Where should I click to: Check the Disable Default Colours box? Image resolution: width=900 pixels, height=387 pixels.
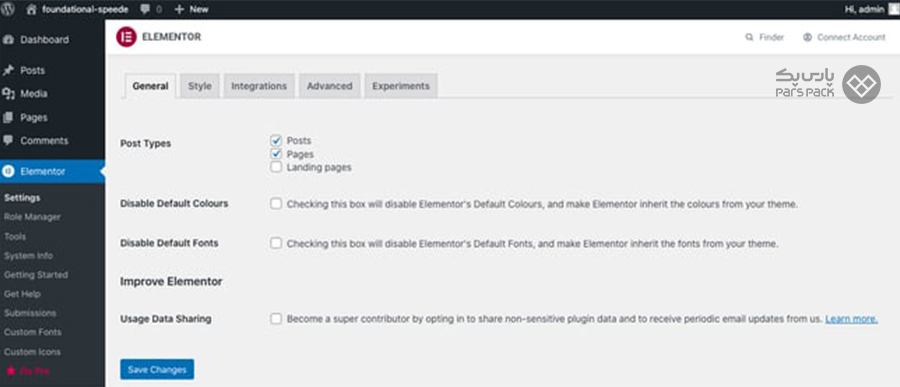click(x=276, y=203)
